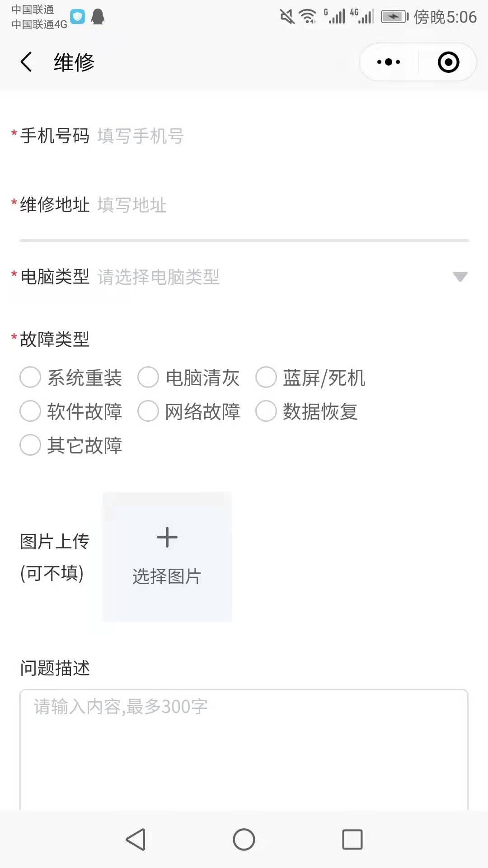Tap the mini program close circle icon
488x868 pixels.
coord(448,62)
